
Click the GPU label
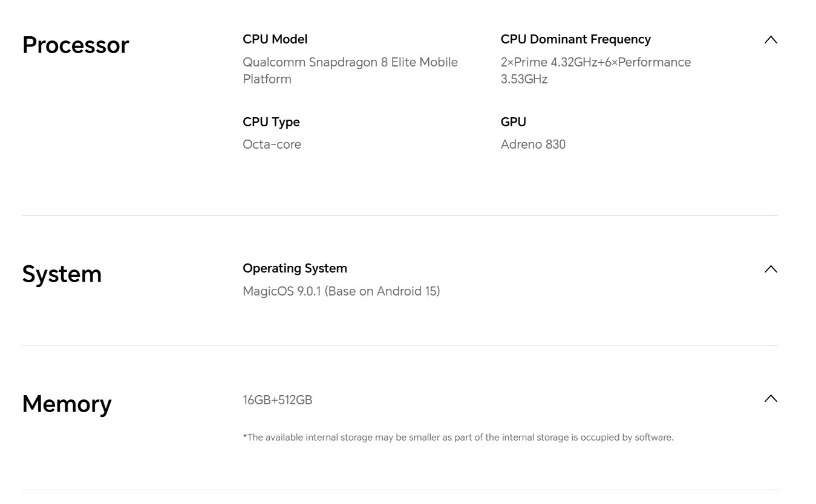[x=513, y=122]
